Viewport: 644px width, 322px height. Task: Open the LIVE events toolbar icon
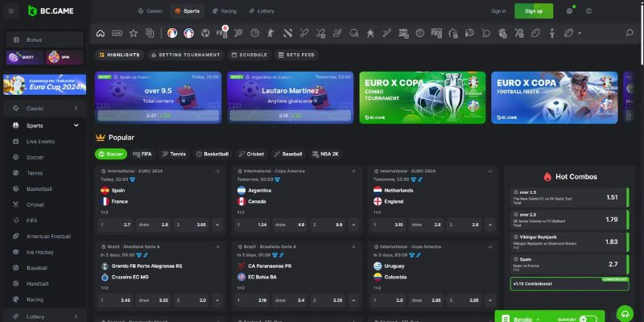click(117, 33)
